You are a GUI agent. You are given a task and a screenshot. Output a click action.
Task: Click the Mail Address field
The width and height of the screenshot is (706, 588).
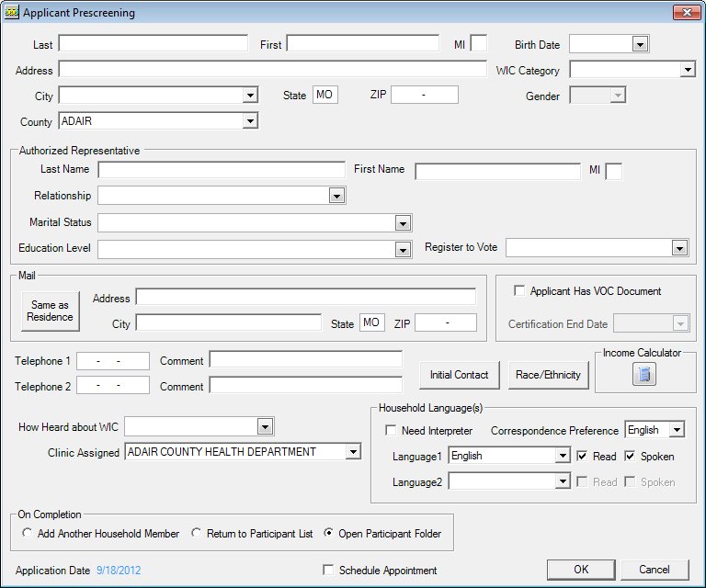click(306, 297)
